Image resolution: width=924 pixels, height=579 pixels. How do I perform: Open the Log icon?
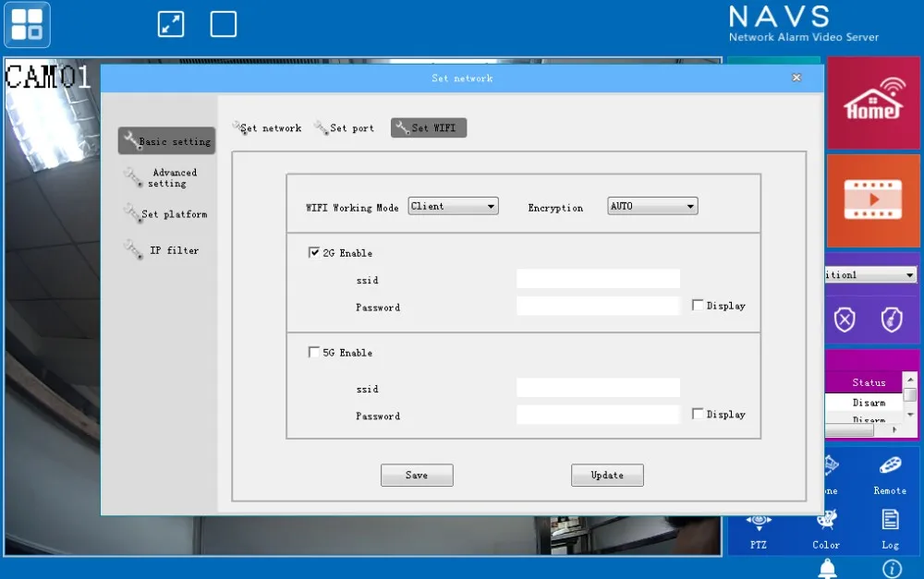890,528
